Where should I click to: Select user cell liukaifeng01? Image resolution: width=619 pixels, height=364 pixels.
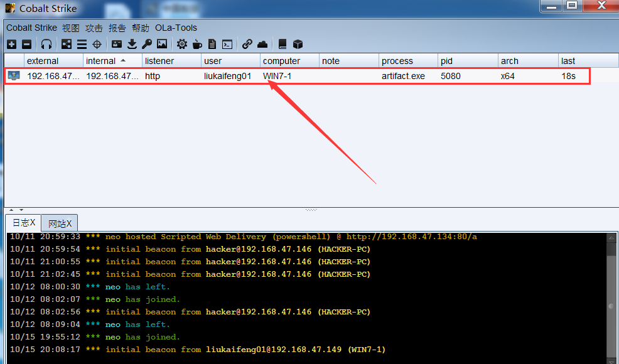point(228,76)
